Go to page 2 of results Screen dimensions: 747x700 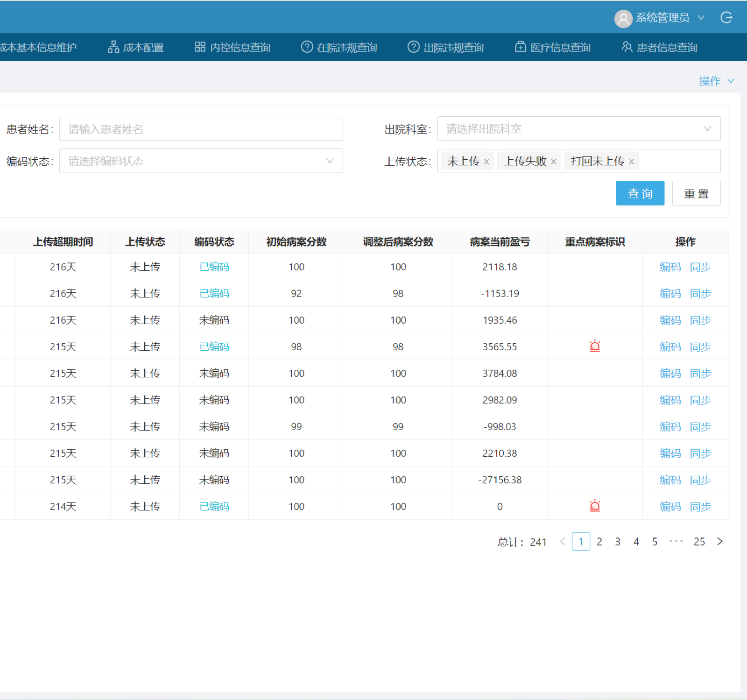(599, 541)
